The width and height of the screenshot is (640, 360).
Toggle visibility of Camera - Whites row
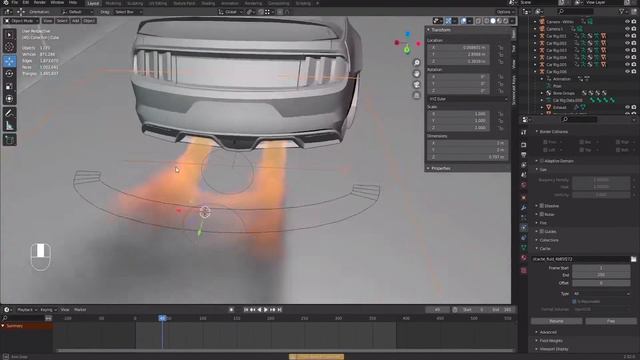click(627, 22)
